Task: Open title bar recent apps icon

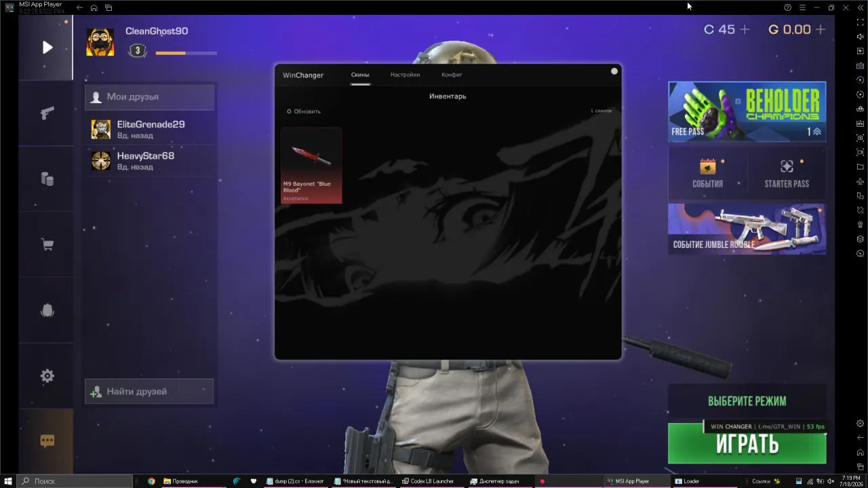Action: pos(108,7)
